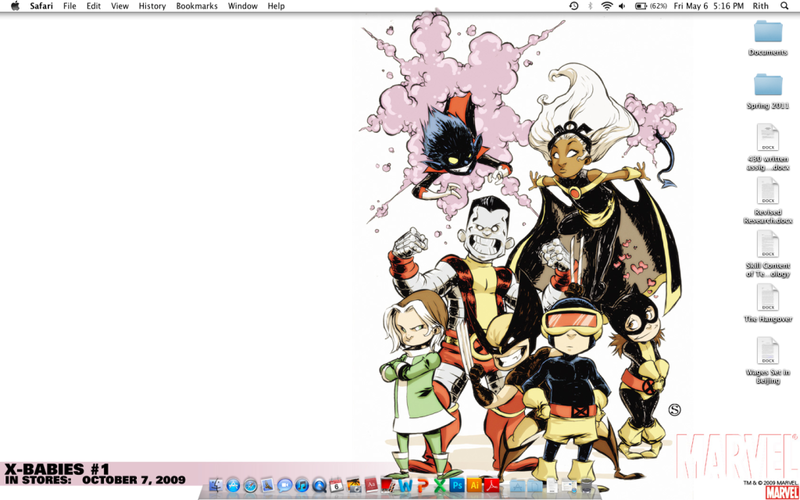Open the Rith user account menu
The height and width of the screenshot is (500, 800).
pos(761,6)
